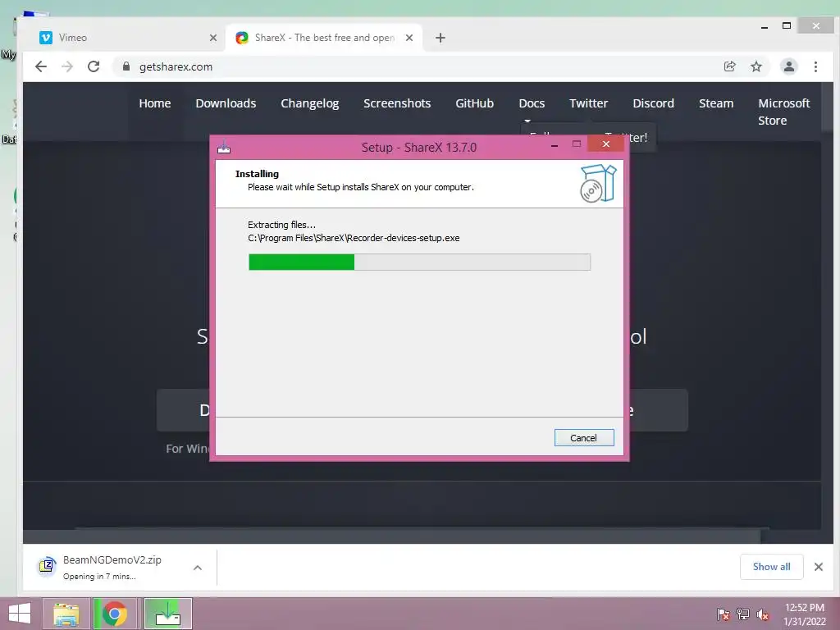The width and height of the screenshot is (840, 630).
Task: Open the Chrome profile avatar
Action: [788, 66]
